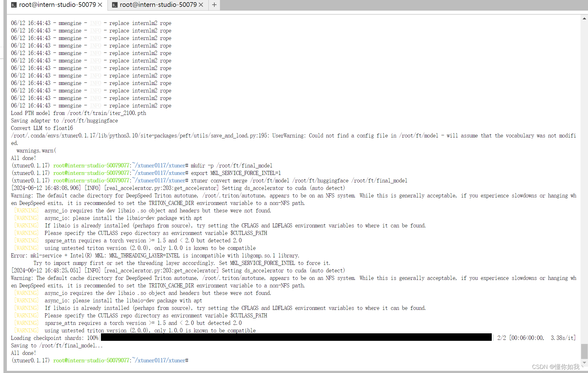The width and height of the screenshot is (588, 373).
Task: Click the 'xtuner convert merge' command line
Action: point(299,181)
